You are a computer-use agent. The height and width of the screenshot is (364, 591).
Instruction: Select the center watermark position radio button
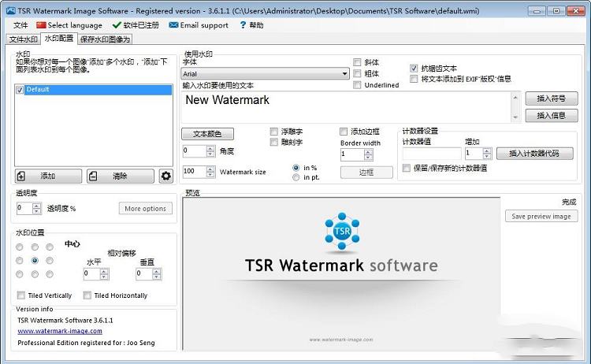35,260
